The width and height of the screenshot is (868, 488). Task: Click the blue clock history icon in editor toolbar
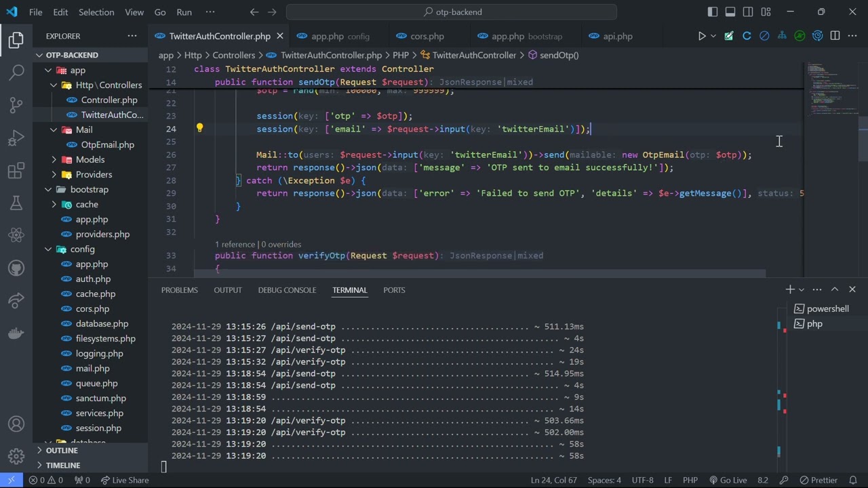click(x=817, y=36)
